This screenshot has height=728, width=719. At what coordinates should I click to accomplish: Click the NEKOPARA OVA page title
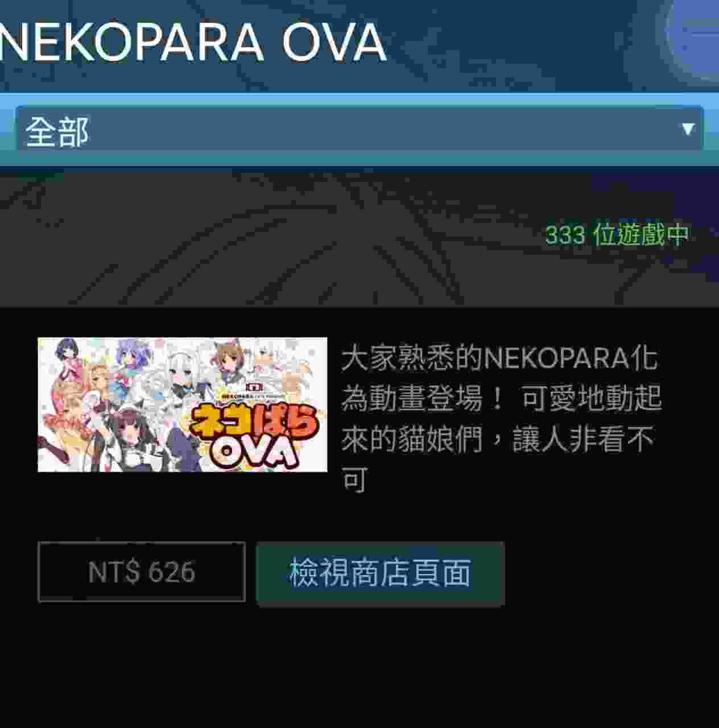(192, 41)
